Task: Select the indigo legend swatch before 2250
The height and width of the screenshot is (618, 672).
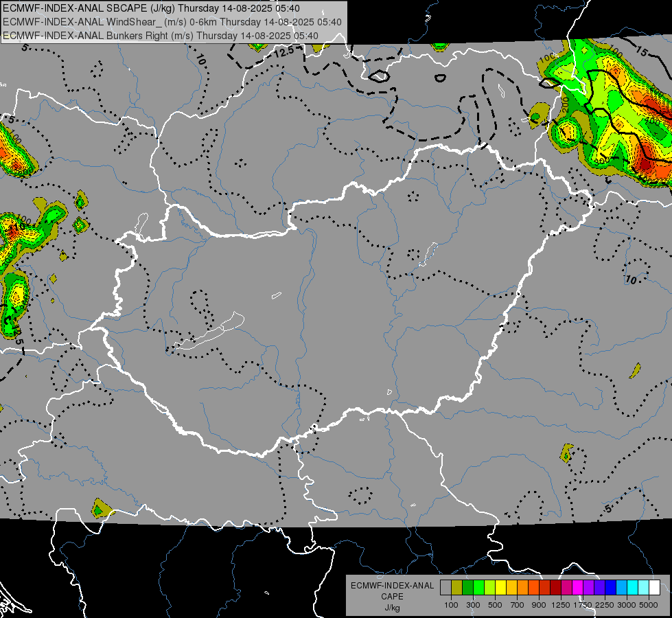Action: click(599, 588)
